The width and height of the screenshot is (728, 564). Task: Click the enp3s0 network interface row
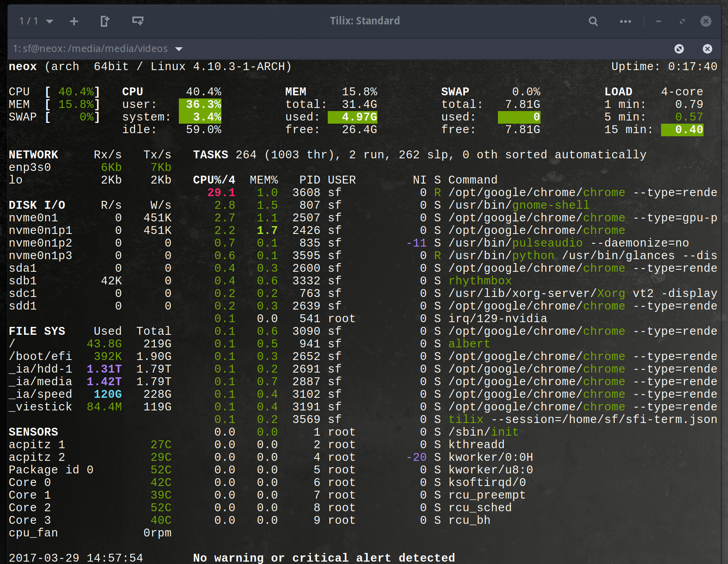pos(90,167)
